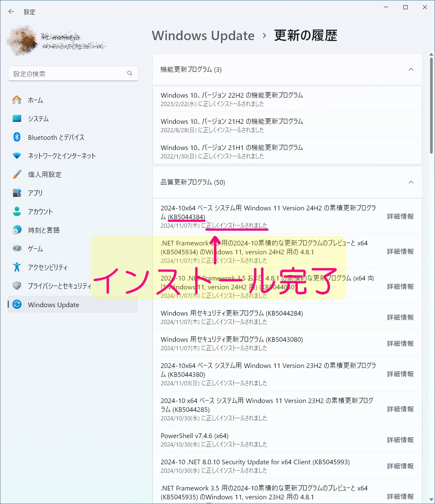
Task: Open 時刻と言語 settings page
Action: [73, 230]
